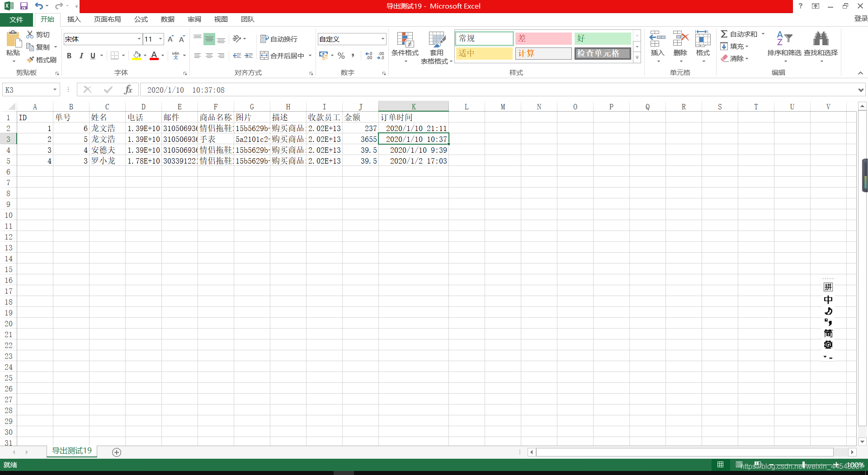This screenshot has width=868, height=475.
Task: Apply yellow fill color swatch
Action: click(137, 56)
